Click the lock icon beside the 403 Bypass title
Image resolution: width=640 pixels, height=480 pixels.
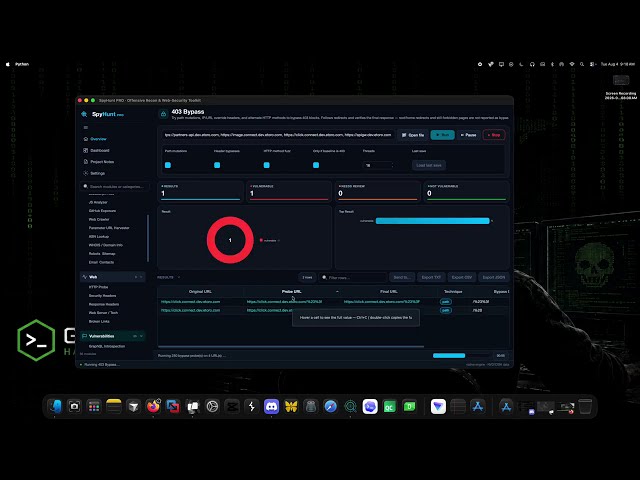pos(163,114)
